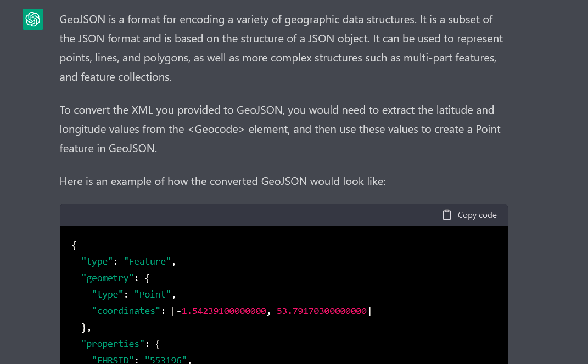This screenshot has width=588, height=364.
Task: Click the "type": "Feature" code line
Action: coord(128,261)
